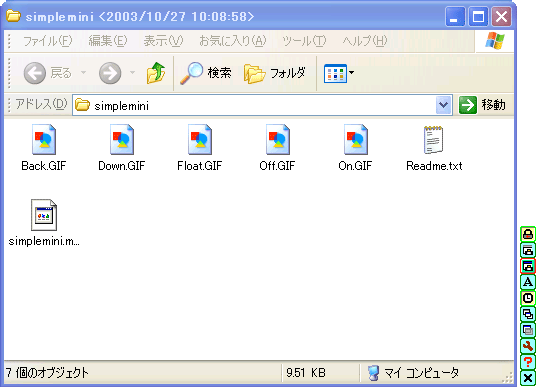The width and height of the screenshot is (537, 389).
Task: Select the Down.GIF file icon
Action: coord(122,139)
